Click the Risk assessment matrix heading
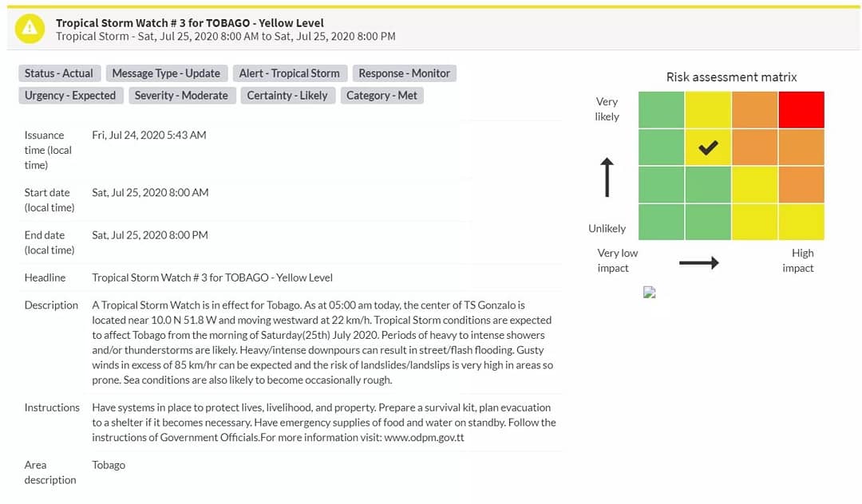Screen dimensions: 862x504 tap(731, 77)
